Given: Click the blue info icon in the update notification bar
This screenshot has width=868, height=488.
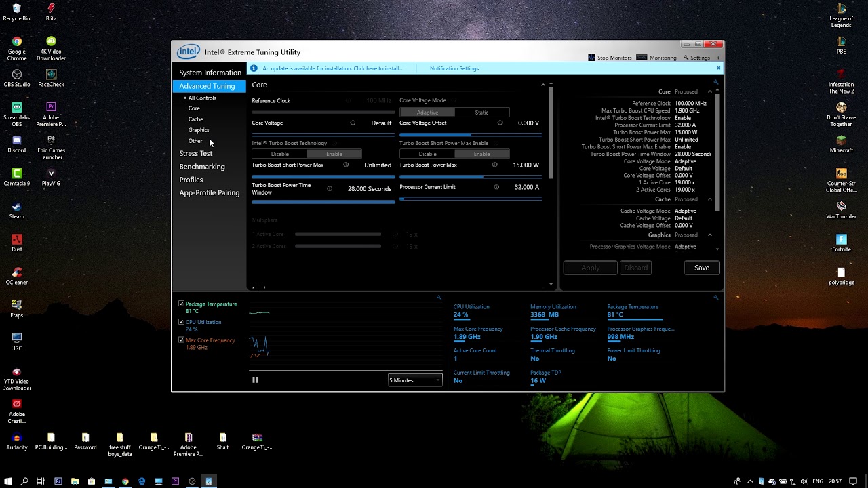Looking at the screenshot, I should (254, 68).
